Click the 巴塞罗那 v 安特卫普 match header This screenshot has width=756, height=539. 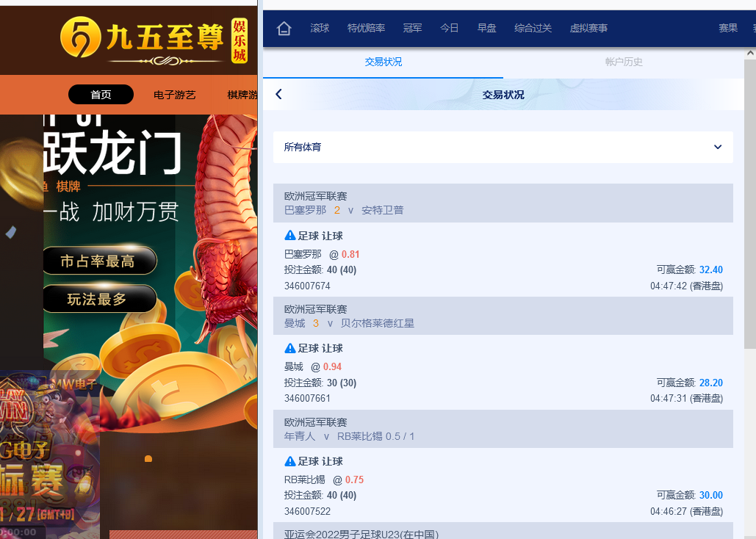click(x=503, y=203)
